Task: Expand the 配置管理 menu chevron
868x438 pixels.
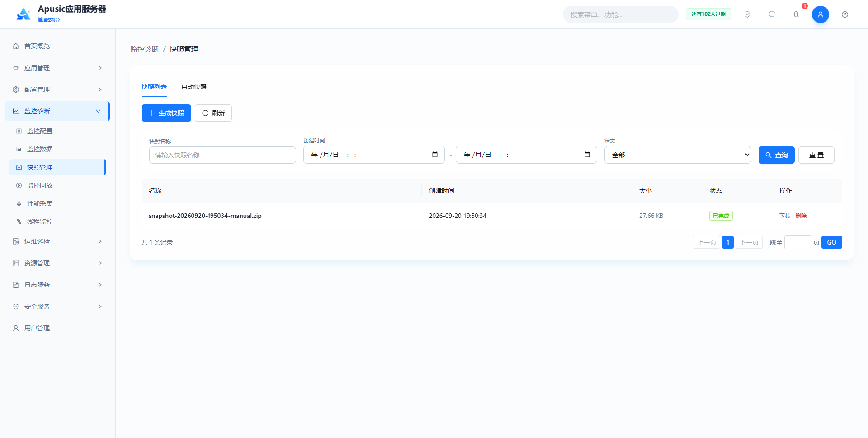Action: pos(100,89)
